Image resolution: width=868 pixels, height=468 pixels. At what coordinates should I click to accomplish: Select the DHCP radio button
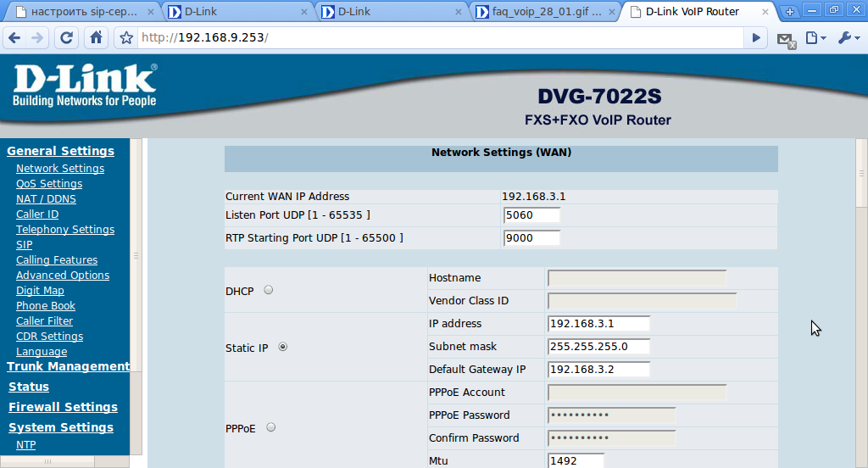(269, 290)
